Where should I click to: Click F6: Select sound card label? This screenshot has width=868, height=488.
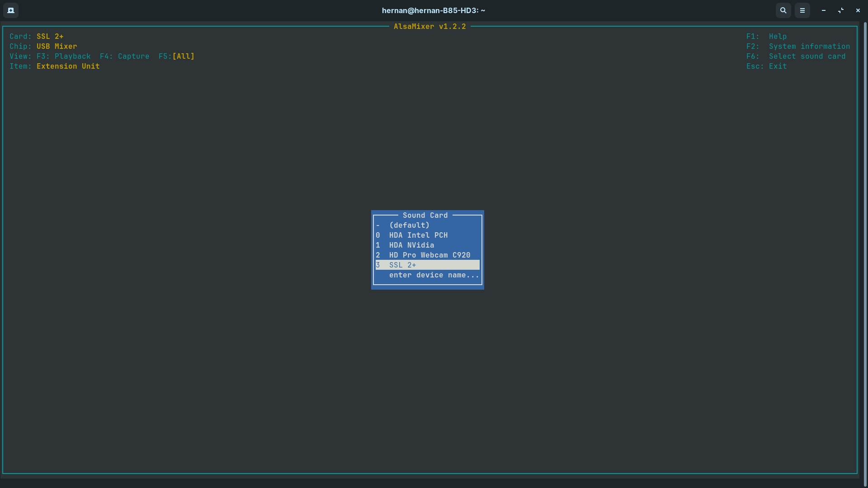pyautogui.click(x=796, y=56)
